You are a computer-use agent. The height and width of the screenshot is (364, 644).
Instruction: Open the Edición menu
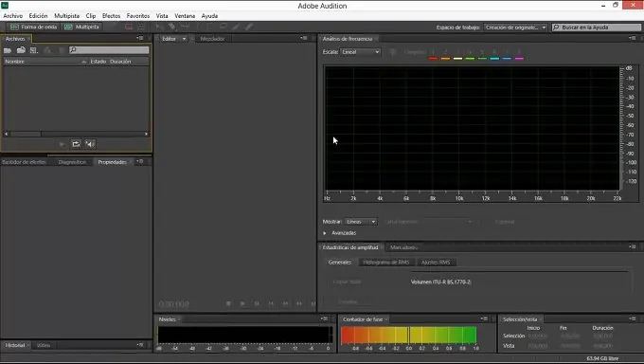(x=38, y=15)
